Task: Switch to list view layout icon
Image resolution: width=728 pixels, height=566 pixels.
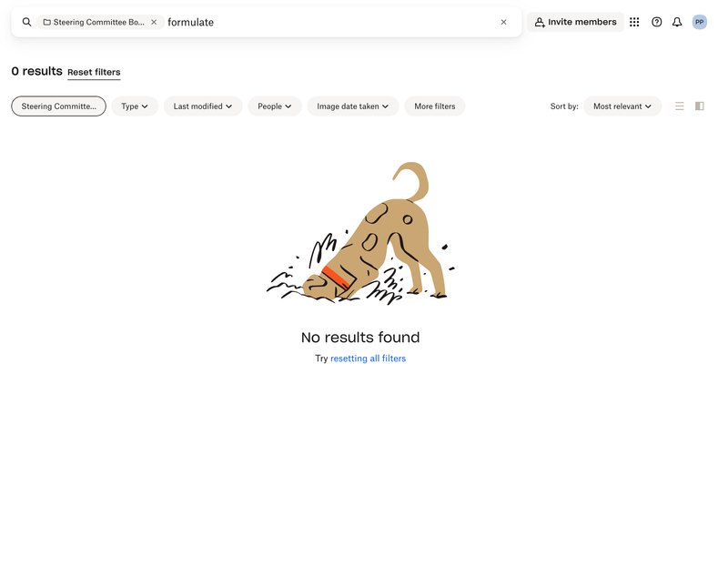Action: (679, 106)
